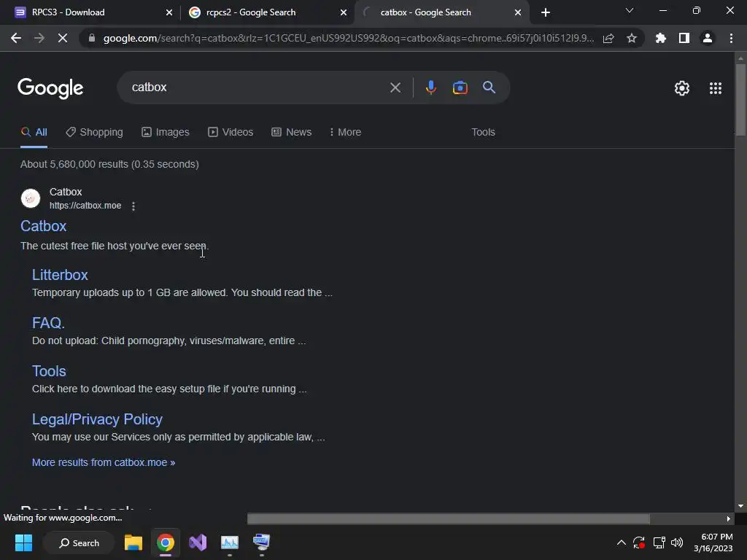
Task: Open the tab search dropdown chevron
Action: click(x=630, y=10)
